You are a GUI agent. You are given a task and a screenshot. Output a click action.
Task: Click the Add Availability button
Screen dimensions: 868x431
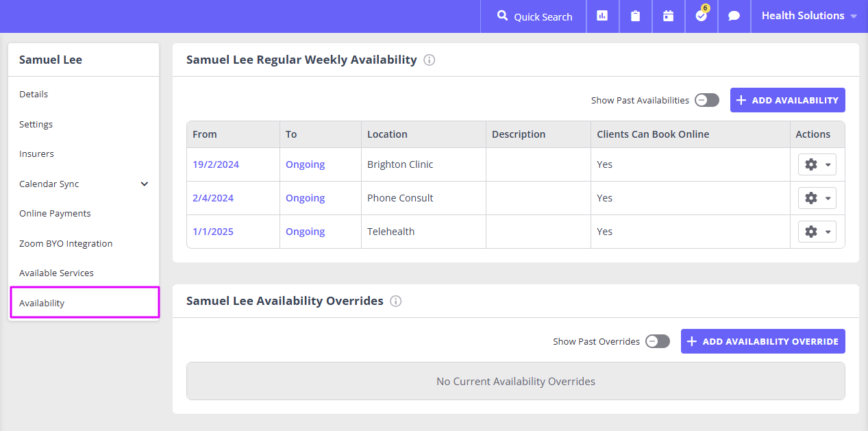tap(787, 100)
